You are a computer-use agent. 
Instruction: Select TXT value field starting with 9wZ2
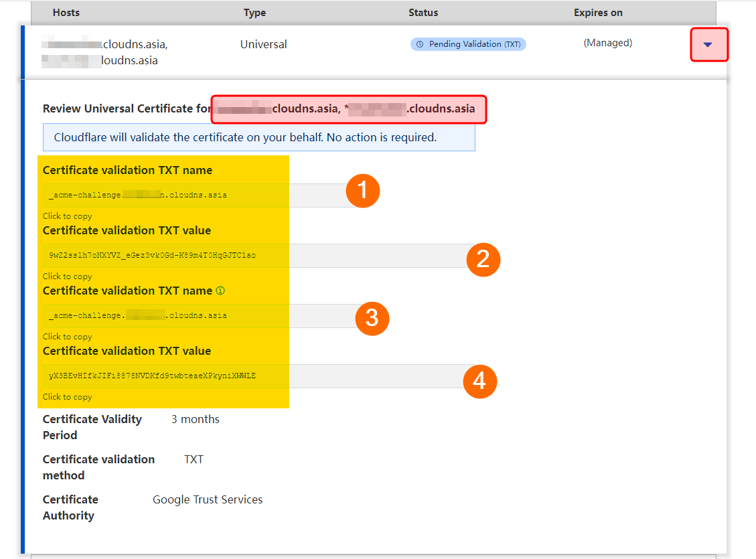pyautogui.click(x=254, y=256)
